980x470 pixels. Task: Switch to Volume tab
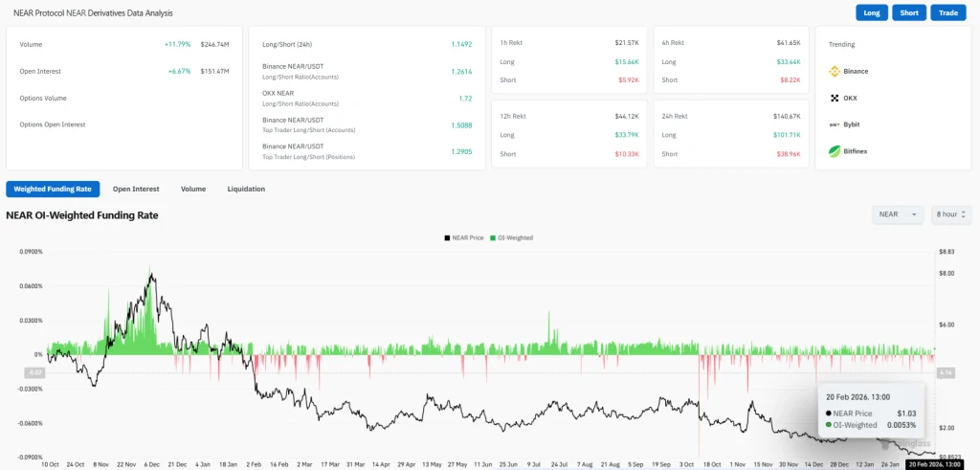click(x=193, y=189)
